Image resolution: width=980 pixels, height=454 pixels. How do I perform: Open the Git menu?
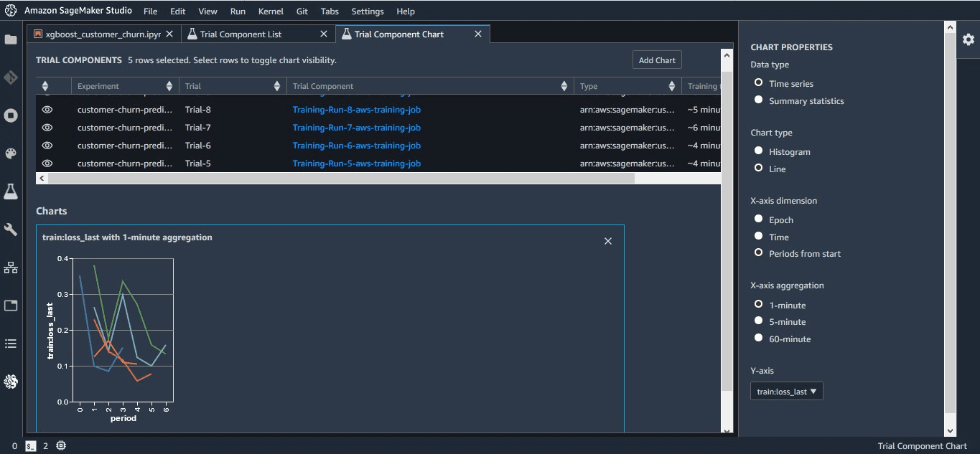tap(302, 11)
